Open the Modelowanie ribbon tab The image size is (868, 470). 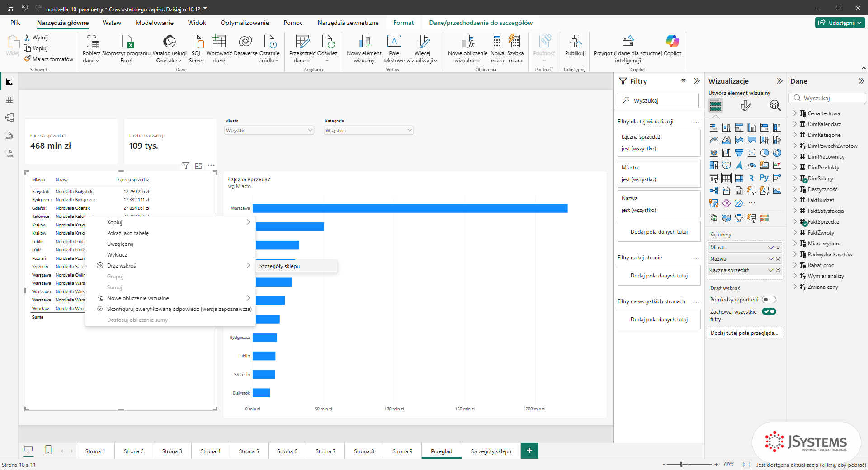155,23
